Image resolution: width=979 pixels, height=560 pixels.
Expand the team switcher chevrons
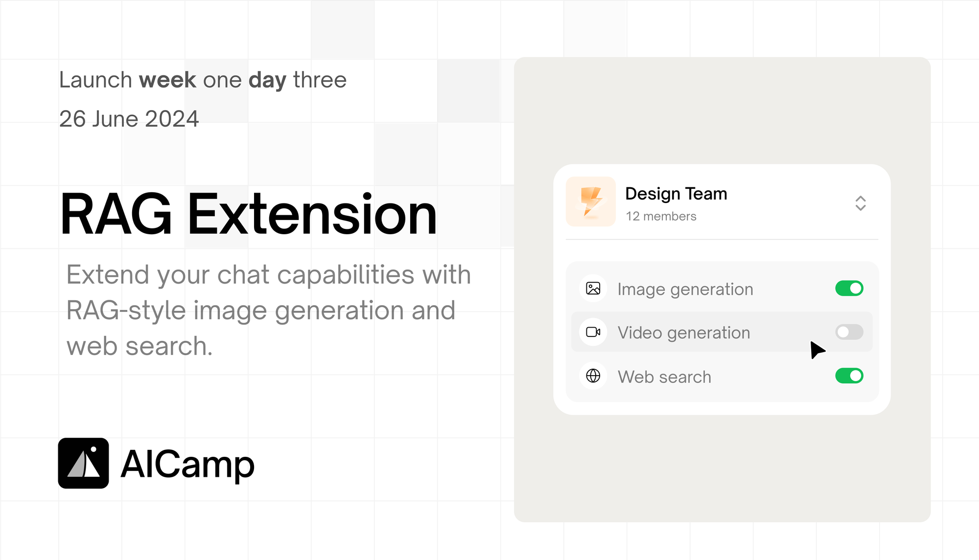pos(861,203)
